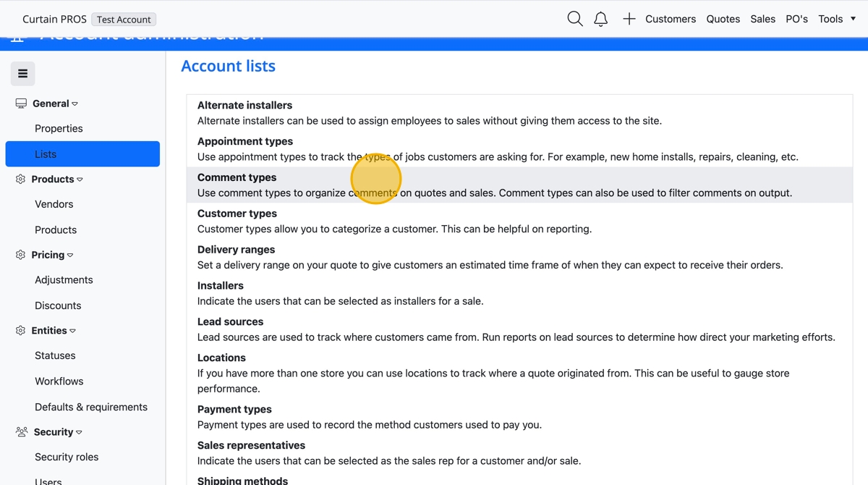Open notifications bell icon
The image size is (868, 485).
click(600, 19)
